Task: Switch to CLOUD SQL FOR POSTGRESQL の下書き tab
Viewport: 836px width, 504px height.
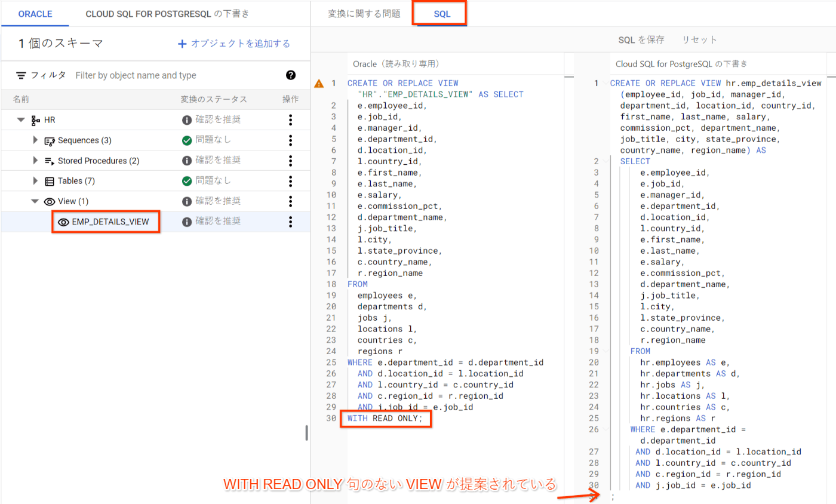Action: click(x=168, y=13)
